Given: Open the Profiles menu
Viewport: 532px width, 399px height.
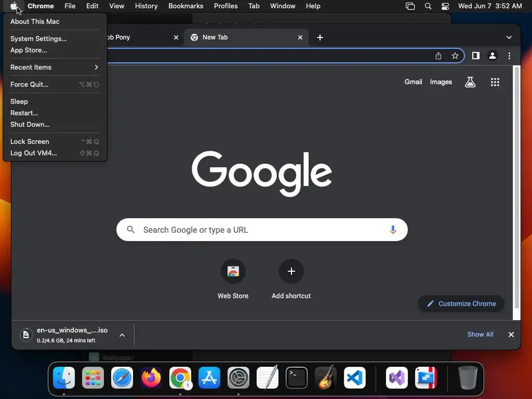Looking at the screenshot, I should [225, 6].
